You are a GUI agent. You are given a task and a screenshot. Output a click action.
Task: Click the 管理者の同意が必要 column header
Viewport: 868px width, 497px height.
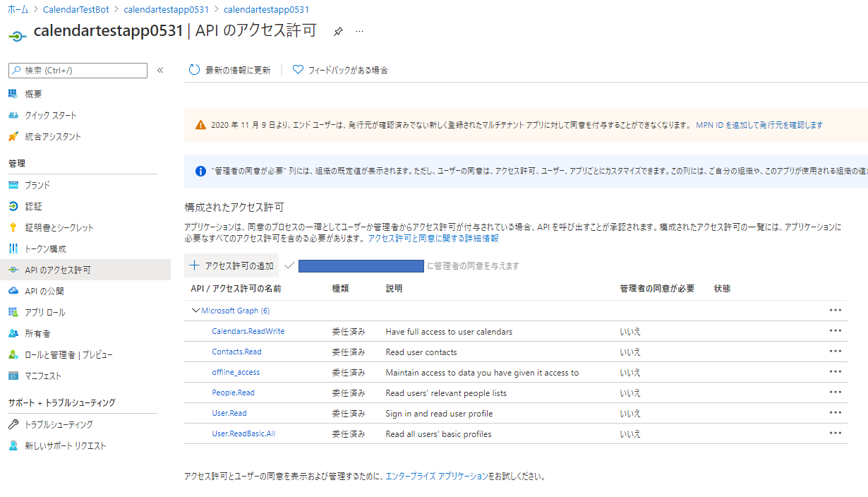click(x=657, y=289)
